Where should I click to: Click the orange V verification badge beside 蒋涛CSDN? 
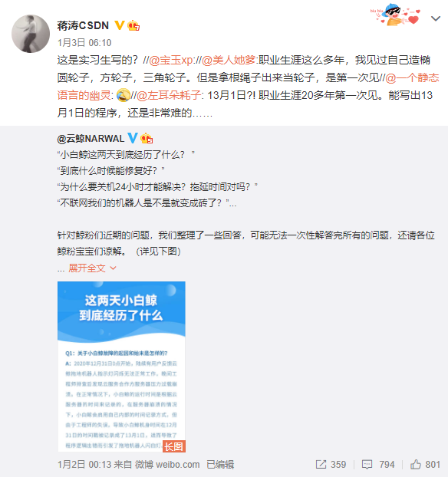click(120, 25)
